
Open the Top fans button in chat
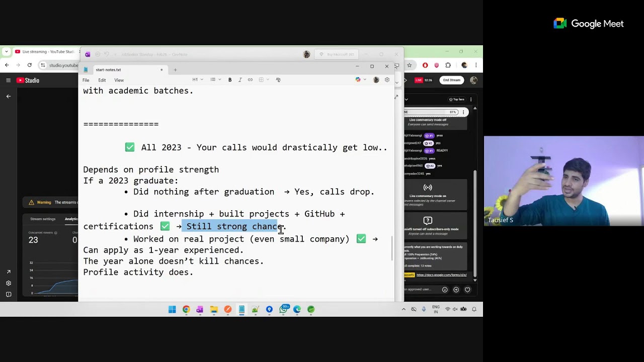(456, 99)
